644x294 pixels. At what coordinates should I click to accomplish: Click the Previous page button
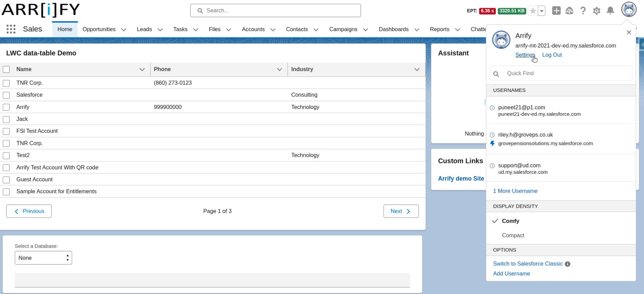coord(29,211)
